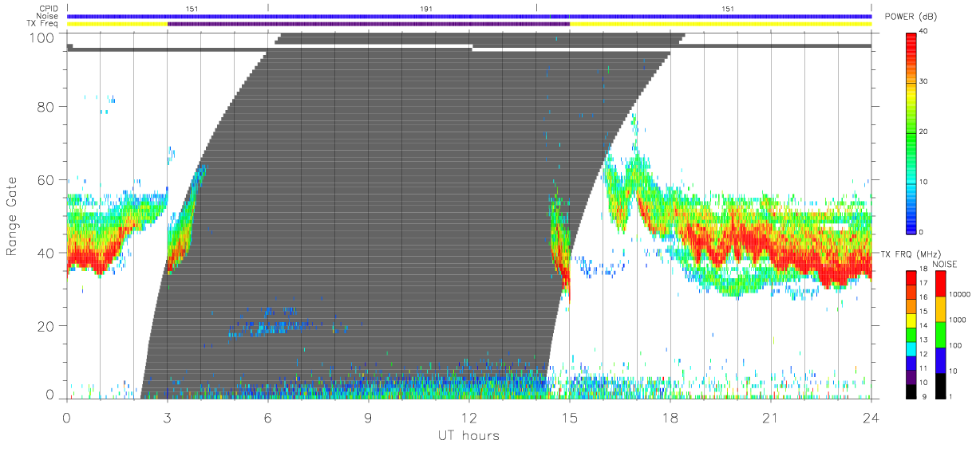Click the CPID value "191" at top center

427,8
